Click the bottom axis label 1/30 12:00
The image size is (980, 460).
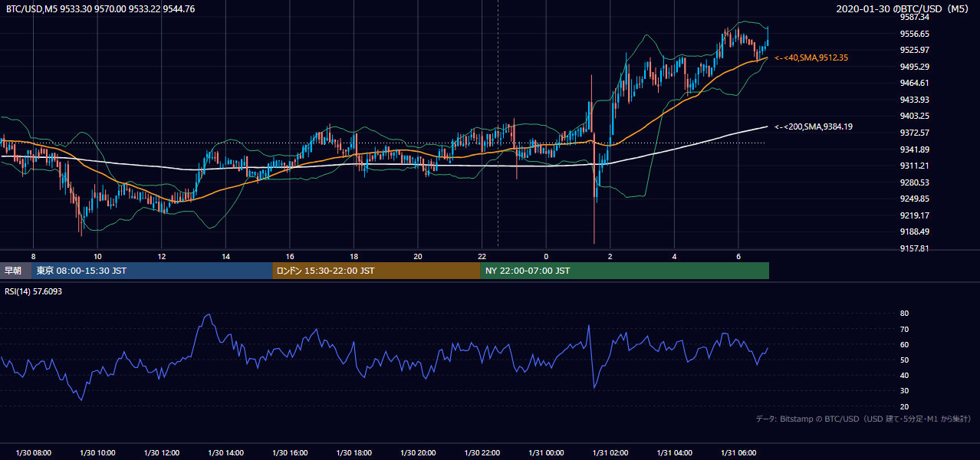(x=161, y=453)
